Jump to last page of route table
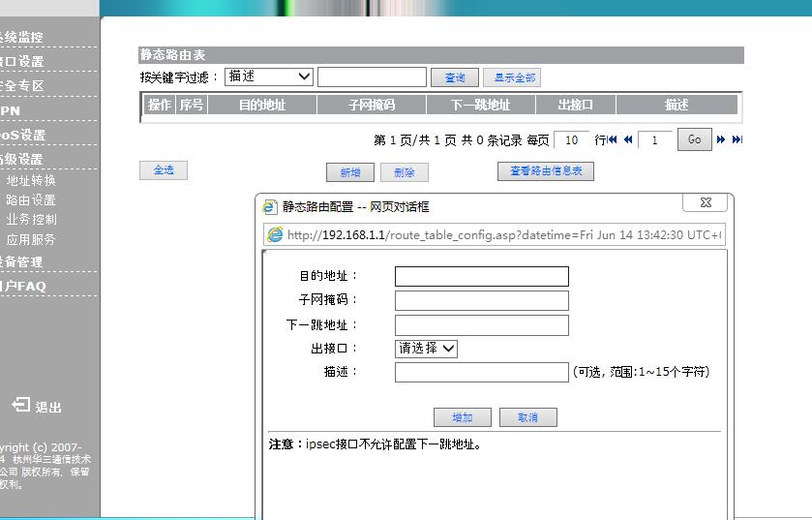Viewport: 812px width, 520px height. (737, 139)
